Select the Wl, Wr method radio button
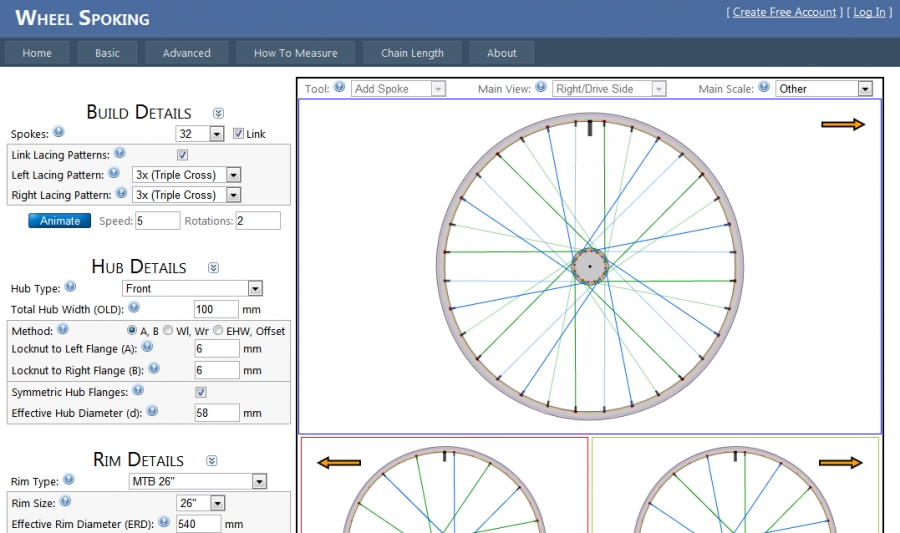 [x=168, y=330]
